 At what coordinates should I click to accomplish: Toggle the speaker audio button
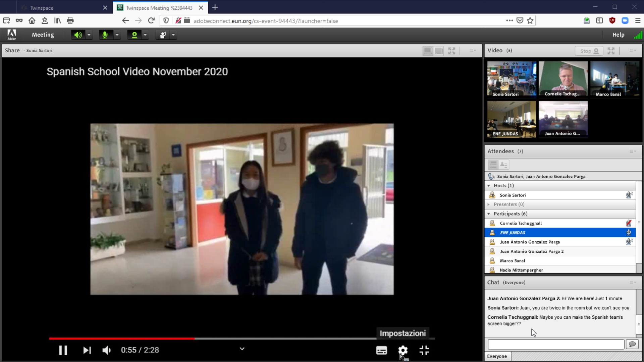[x=78, y=35]
